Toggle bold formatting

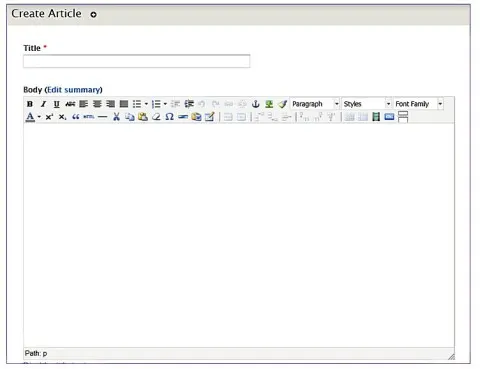(30, 104)
